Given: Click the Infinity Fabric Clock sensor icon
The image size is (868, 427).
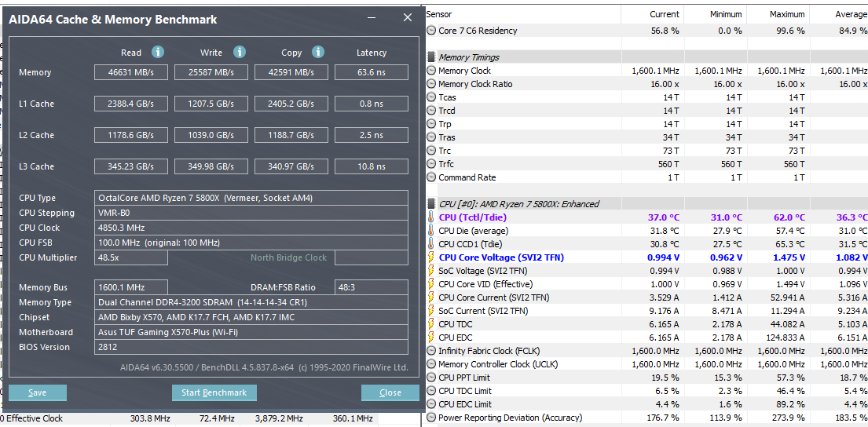Looking at the screenshot, I should click(x=431, y=351).
